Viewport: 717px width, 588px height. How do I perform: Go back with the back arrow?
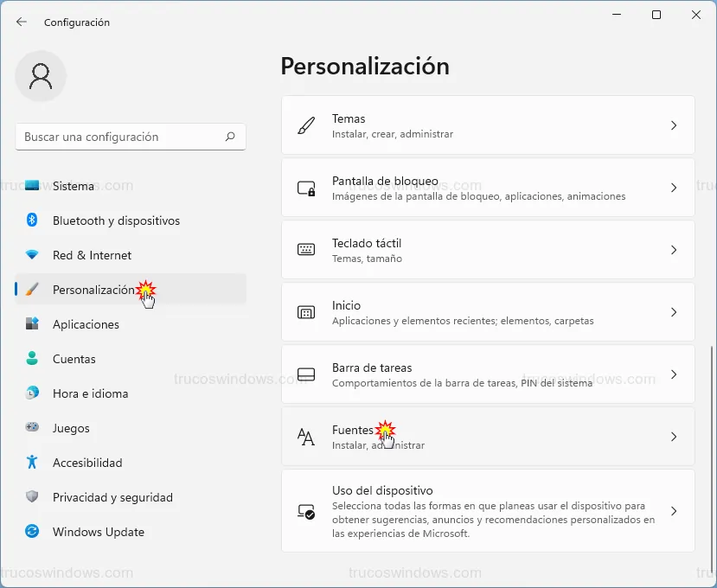22,22
